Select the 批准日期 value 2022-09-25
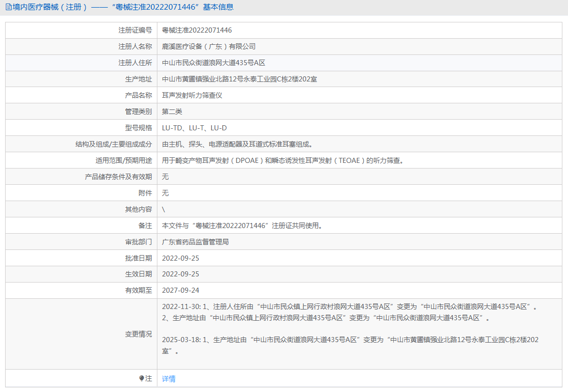The image size is (568, 392). [180, 258]
